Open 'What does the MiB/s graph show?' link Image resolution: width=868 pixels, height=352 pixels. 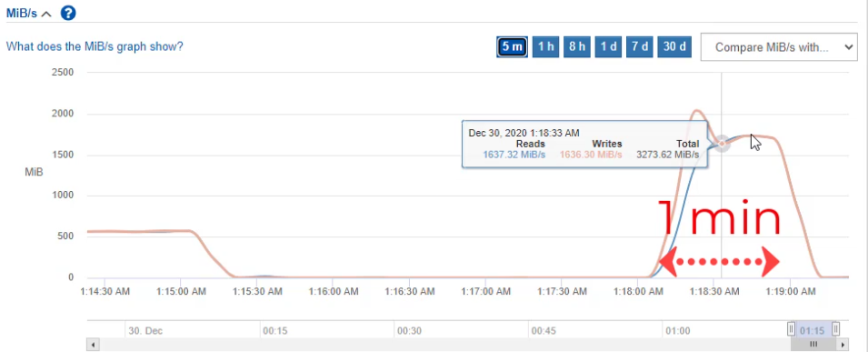95,46
